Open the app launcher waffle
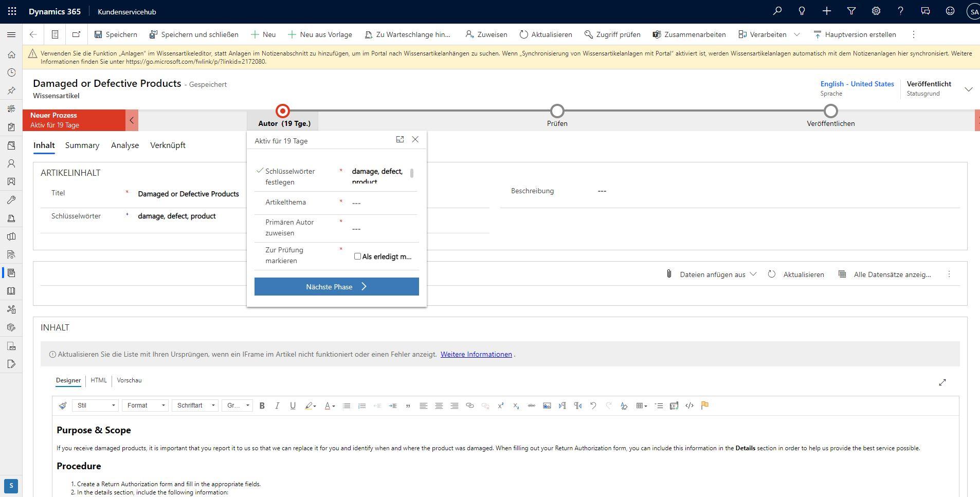 click(12, 11)
